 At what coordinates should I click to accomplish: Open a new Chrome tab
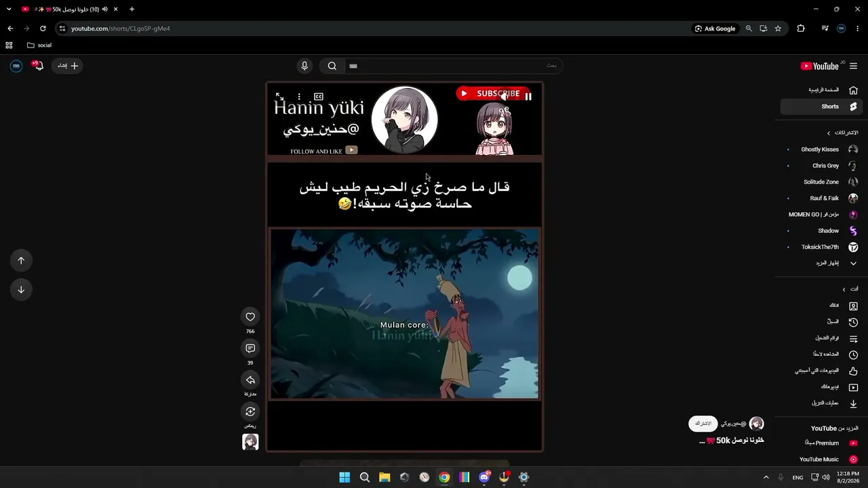click(x=132, y=9)
